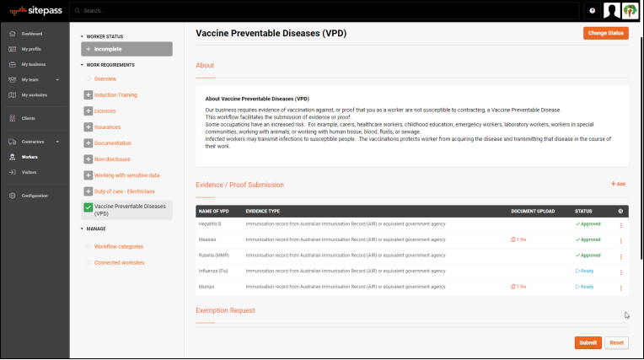Click plus icon beside Induction Training
The height and width of the screenshot is (360, 644).
(x=88, y=95)
